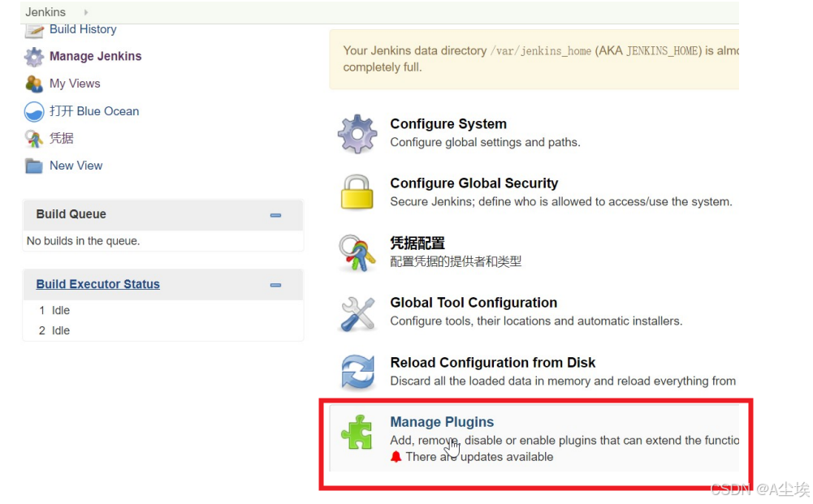This screenshot has width=813, height=504.
Task: Click the 凭据配置 keys icon
Action: [357, 252]
